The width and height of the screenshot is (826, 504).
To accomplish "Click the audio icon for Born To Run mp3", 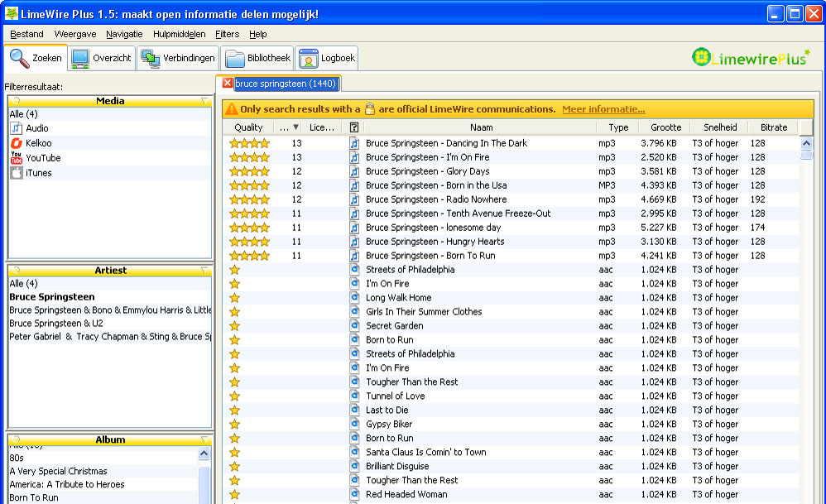I will tap(354, 256).
